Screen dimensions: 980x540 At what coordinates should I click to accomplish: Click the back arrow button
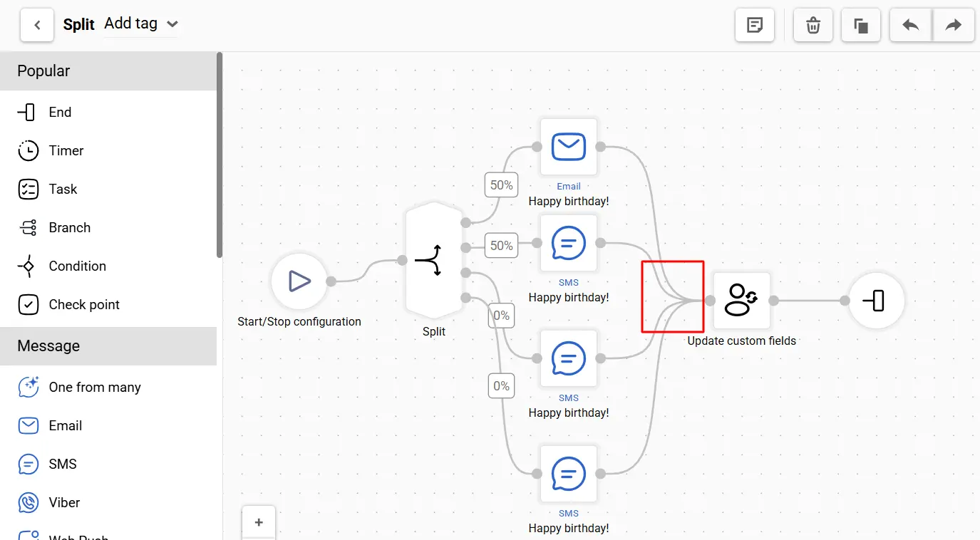pos(37,26)
